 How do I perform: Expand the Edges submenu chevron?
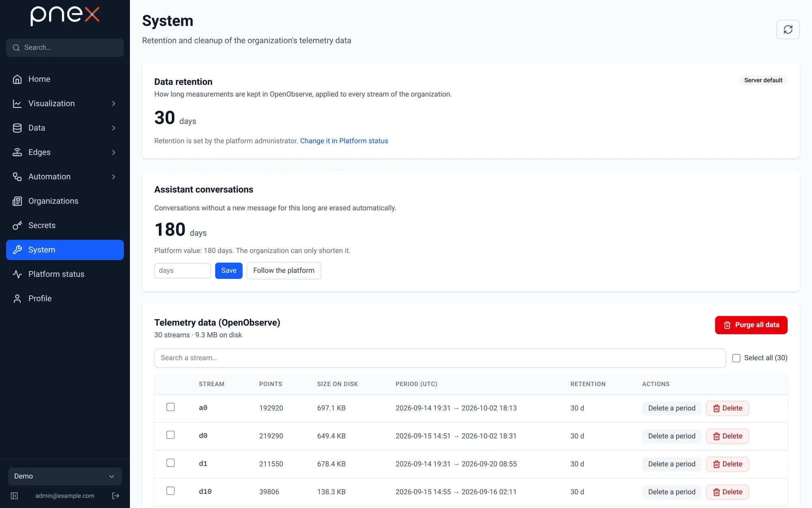[114, 152]
